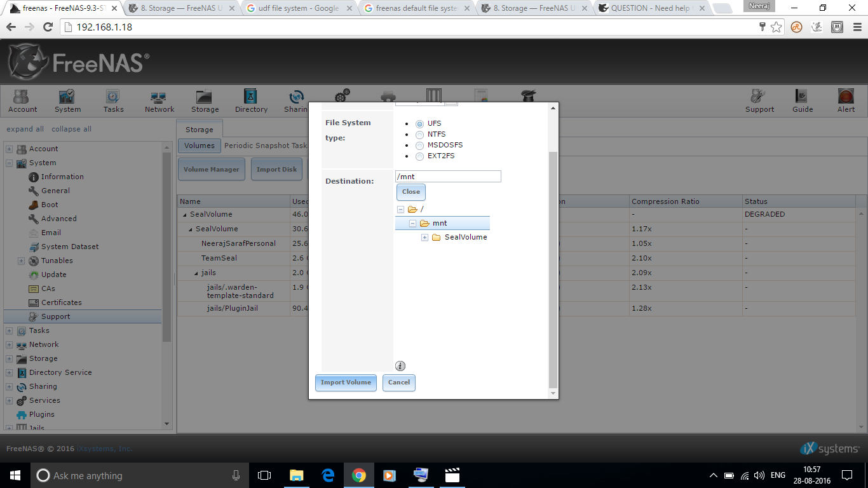Click the Destination path input field

[448, 176]
